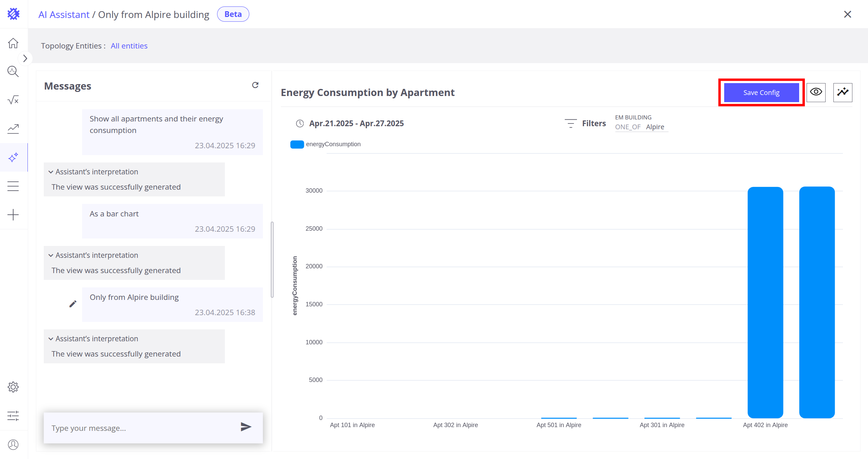Image resolution: width=868 pixels, height=459 pixels.
Task: Click the AI Assistant sparkle icon
Action: click(13, 157)
